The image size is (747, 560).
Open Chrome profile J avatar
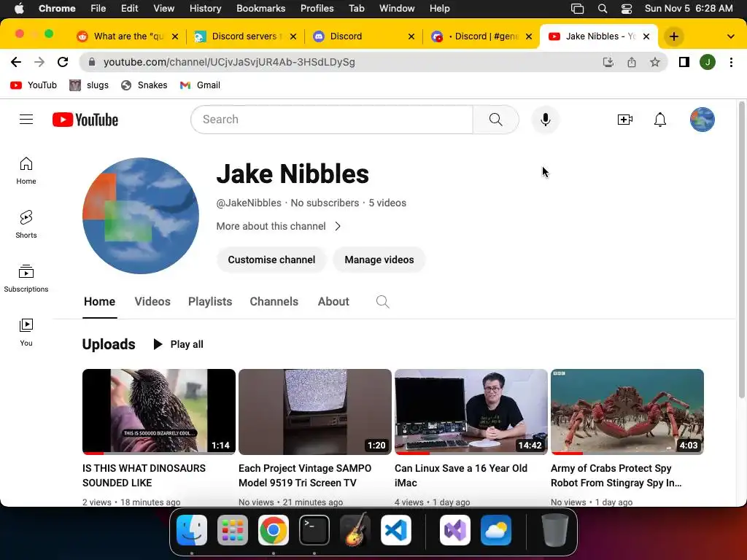coord(708,62)
